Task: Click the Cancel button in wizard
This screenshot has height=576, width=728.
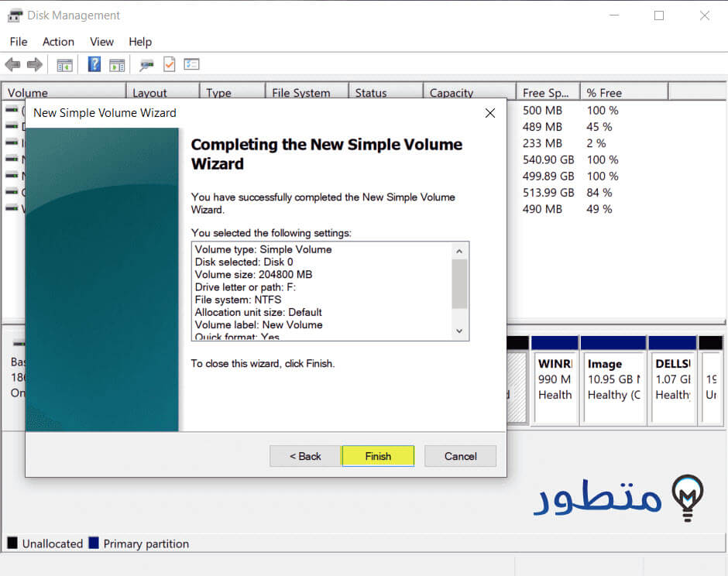Action: tap(460, 456)
